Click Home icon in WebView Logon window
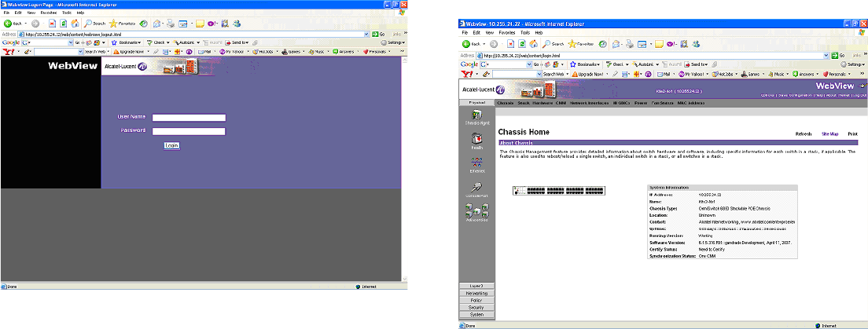Screen dimensions: 868x329 click(x=75, y=24)
